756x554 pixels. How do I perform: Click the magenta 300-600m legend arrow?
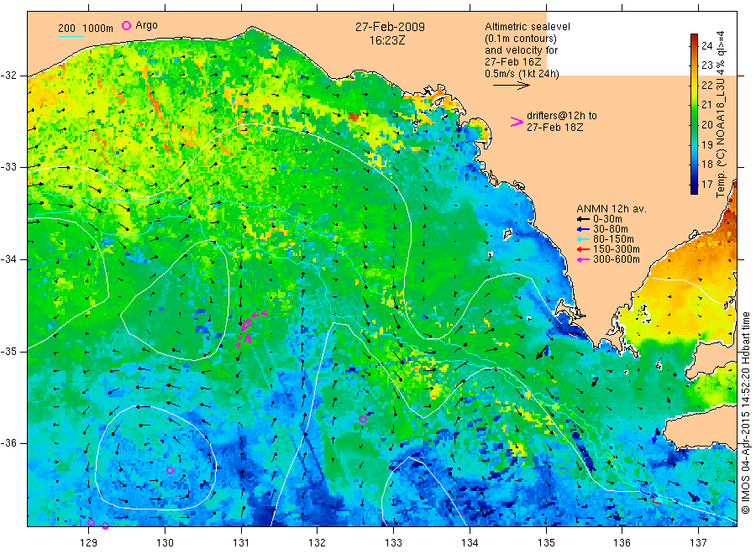(584, 259)
